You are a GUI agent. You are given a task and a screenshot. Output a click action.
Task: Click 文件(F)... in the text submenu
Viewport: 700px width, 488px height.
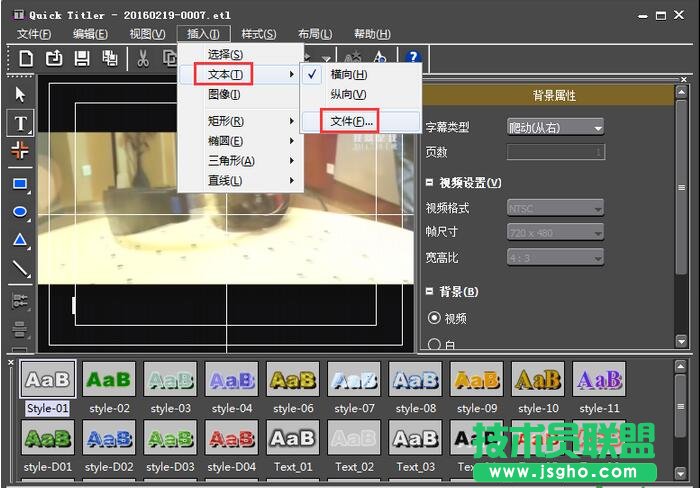[x=351, y=121]
